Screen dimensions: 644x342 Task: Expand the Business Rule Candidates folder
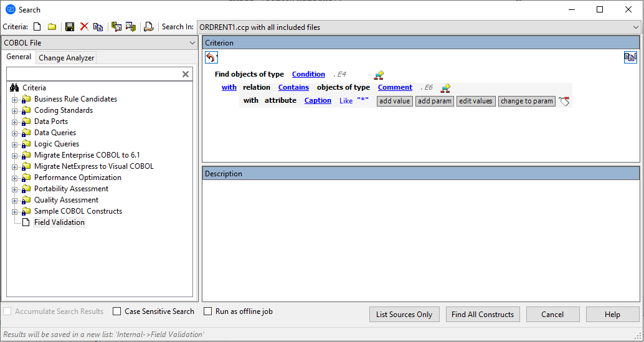click(x=15, y=100)
